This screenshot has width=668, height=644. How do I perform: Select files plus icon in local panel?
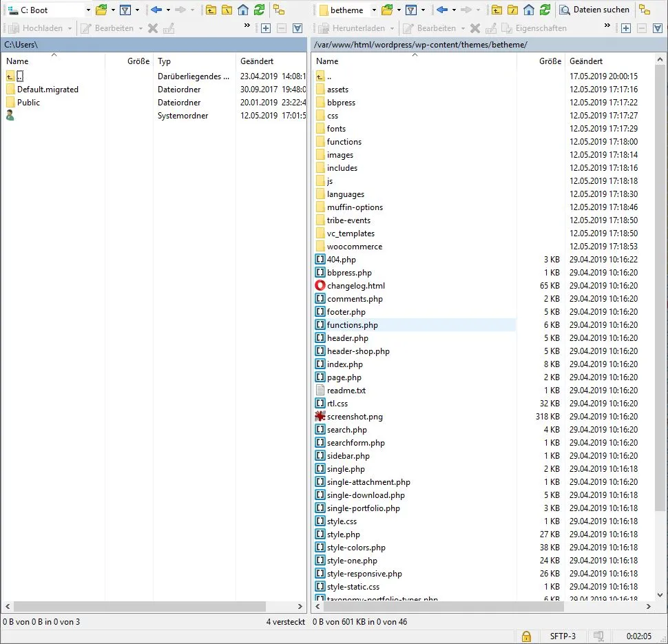tap(266, 28)
